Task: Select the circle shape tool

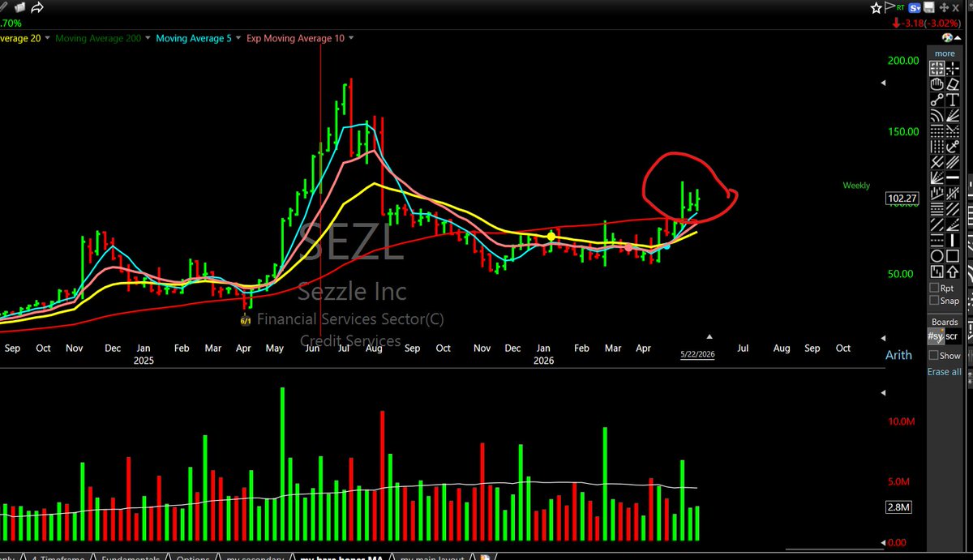Action: (937, 256)
